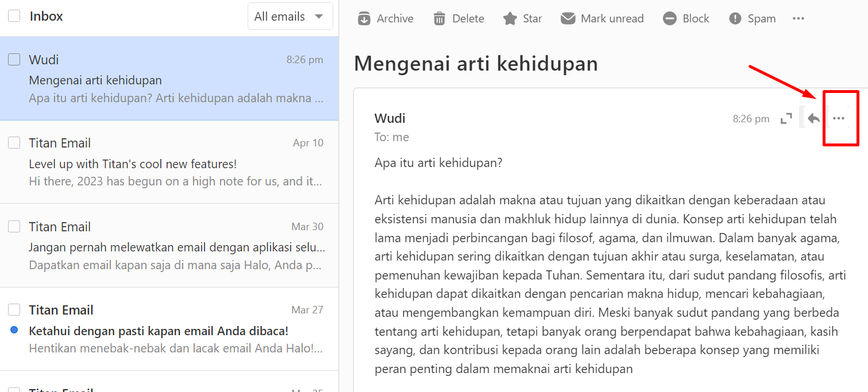Select the Titan Email Apr 10 checkbox
Image resolution: width=868 pixels, height=392 pixels.
(x=14, y=143)
